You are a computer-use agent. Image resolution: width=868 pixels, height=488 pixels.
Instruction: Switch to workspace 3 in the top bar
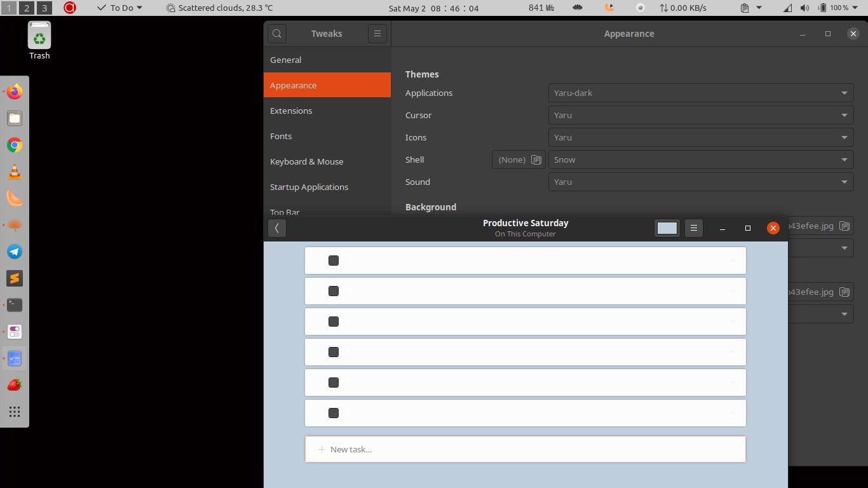44,8
